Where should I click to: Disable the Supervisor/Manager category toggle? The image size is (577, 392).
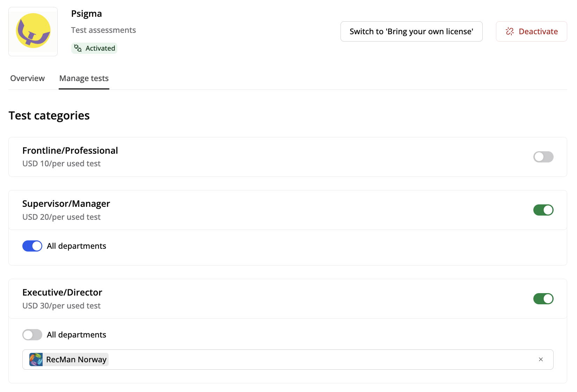[x=543, y=210]
